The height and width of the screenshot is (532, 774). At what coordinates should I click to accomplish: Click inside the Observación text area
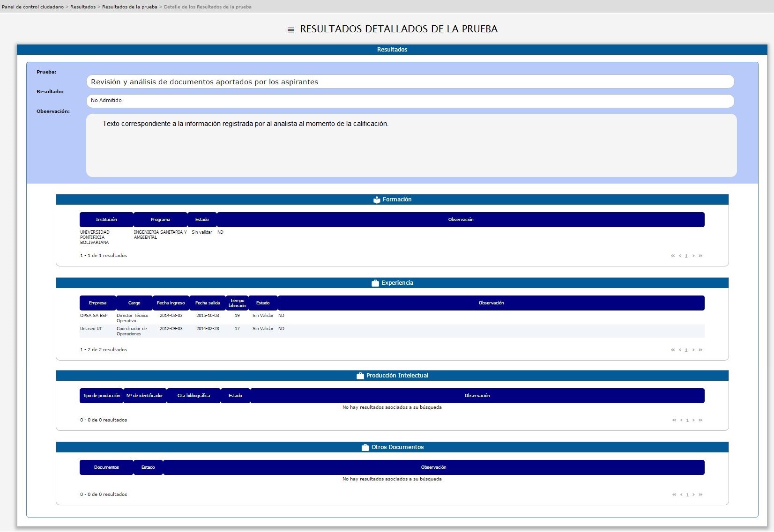click(411, 146)
